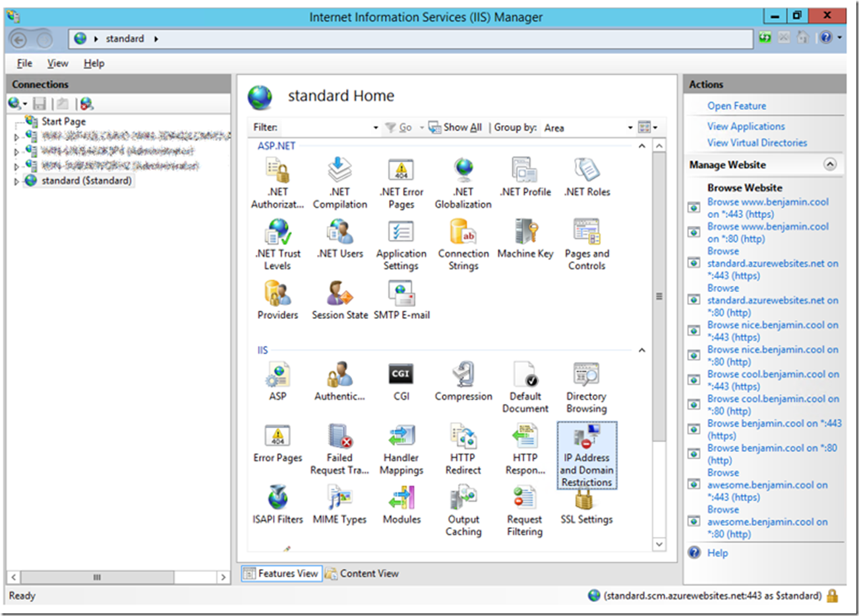
Task: Click the Help link in Actions
Action: coord(717,553)
